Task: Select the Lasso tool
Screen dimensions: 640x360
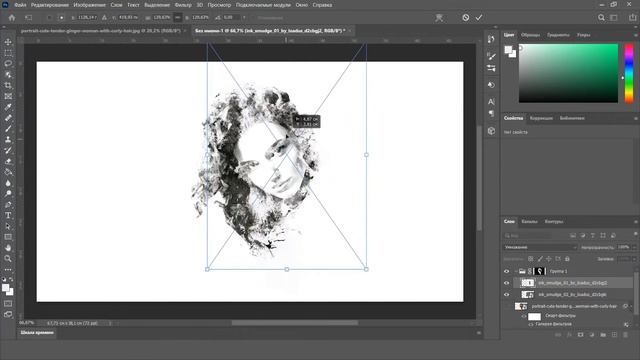Action: tap(8, 64)
